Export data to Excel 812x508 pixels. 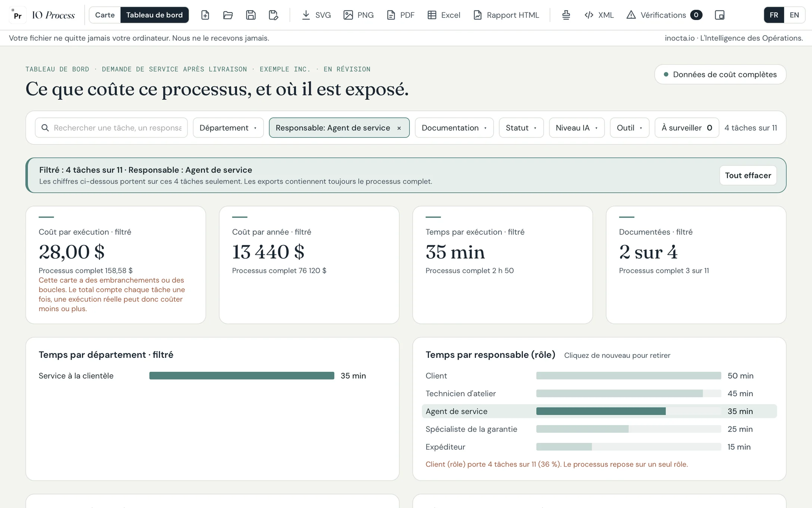tap(444, 15)
